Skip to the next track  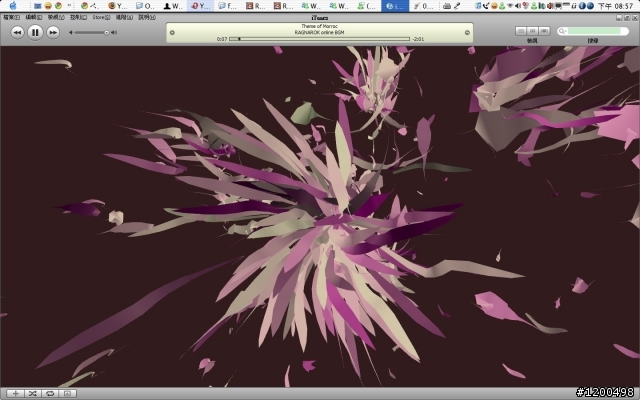[53, 32]
